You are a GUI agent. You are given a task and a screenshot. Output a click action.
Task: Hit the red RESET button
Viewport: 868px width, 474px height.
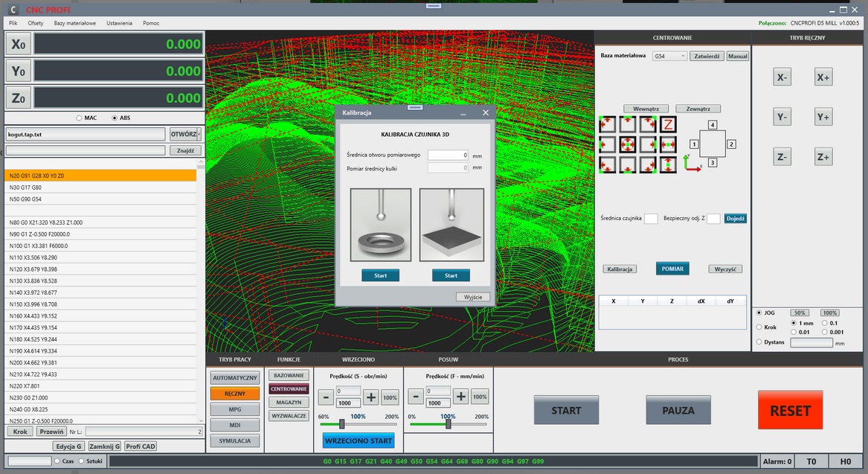(x=790, y=410)
